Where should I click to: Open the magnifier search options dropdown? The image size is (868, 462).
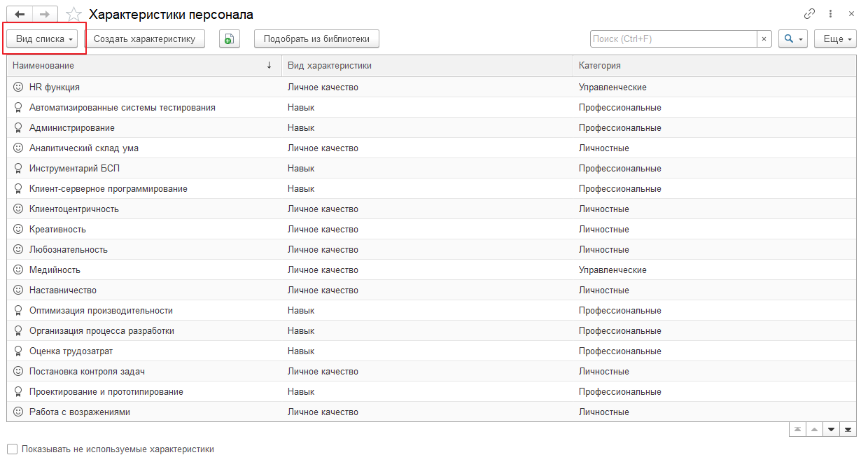(x=793, y=39)
